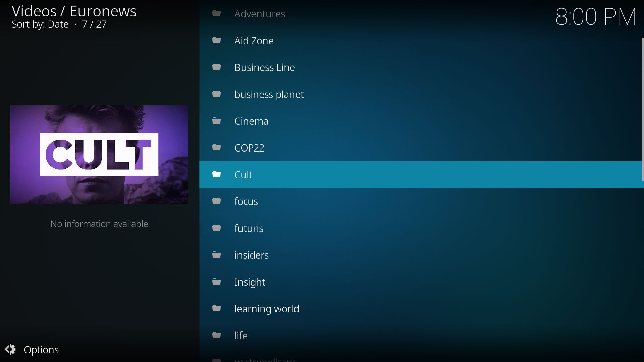Open the Adventures folder entry
The image size is (644, 362).
click(260, 14)
